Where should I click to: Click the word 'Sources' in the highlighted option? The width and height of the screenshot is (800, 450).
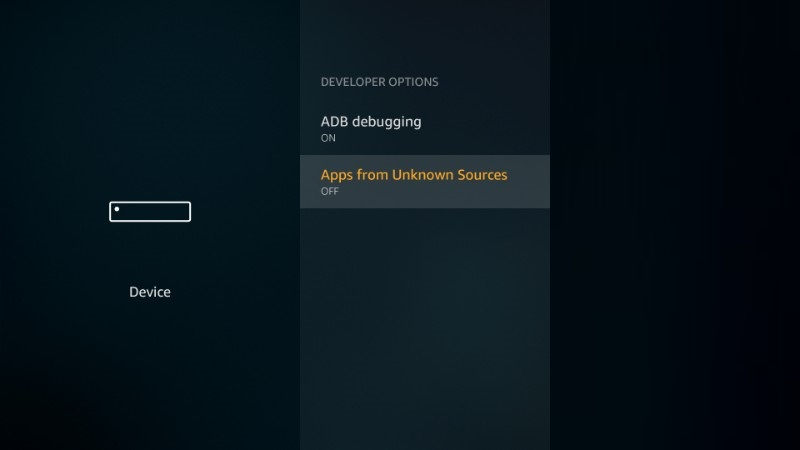(482, 175)
